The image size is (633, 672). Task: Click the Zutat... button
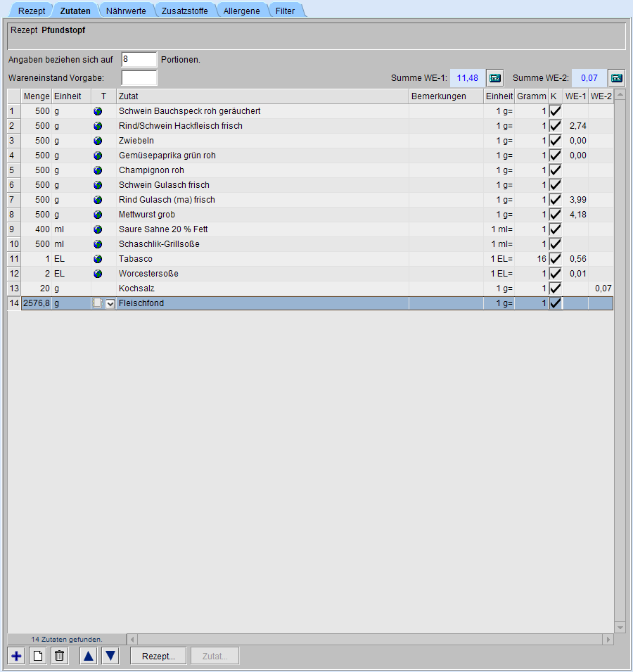[215, 656]
